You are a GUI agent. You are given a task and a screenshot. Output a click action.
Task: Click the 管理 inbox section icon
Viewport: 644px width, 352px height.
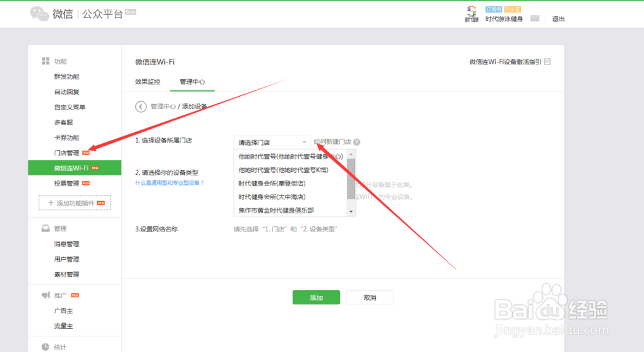click(x=46, y=228)
